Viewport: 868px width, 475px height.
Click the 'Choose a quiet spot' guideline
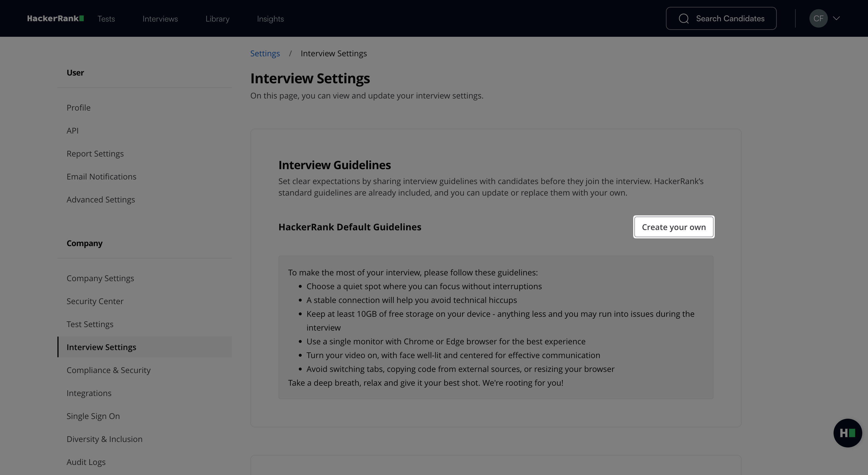click(x=424, y=286)
